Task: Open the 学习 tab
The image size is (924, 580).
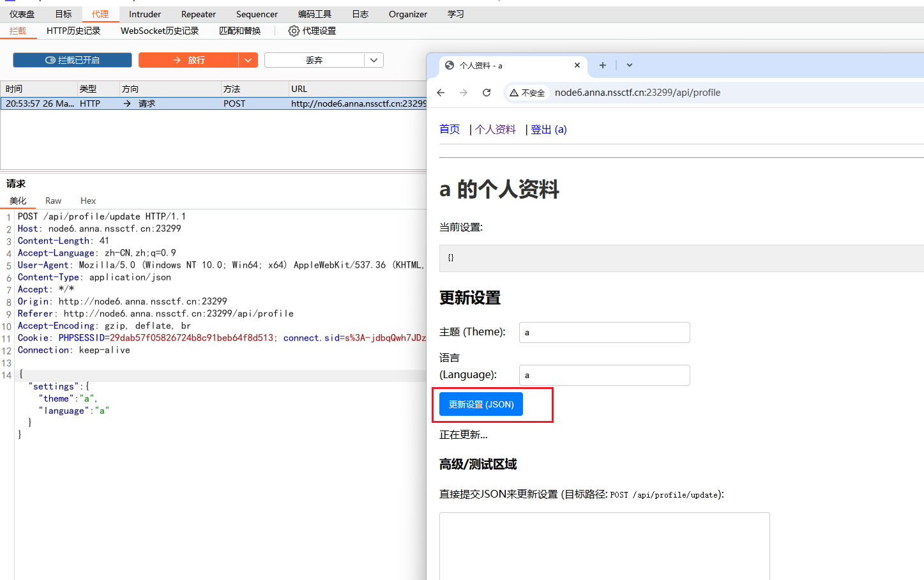Action: click(x=456, y=14)
